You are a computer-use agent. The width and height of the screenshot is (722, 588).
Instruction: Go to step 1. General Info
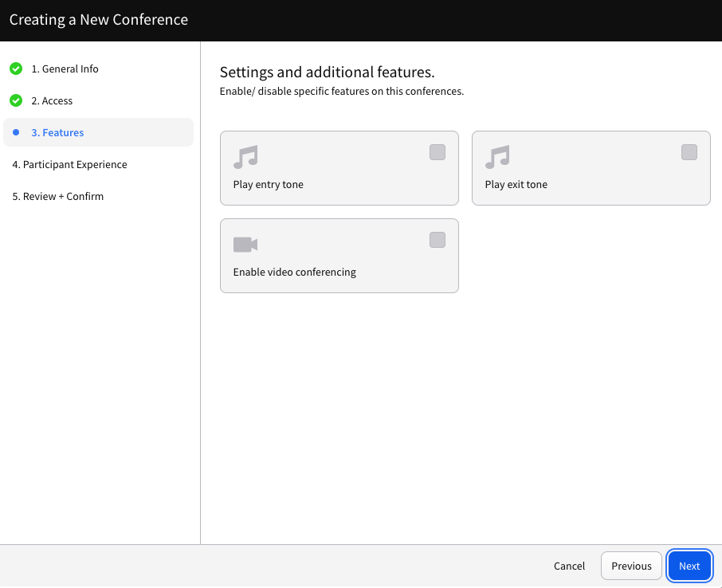[x=65, y=69]
